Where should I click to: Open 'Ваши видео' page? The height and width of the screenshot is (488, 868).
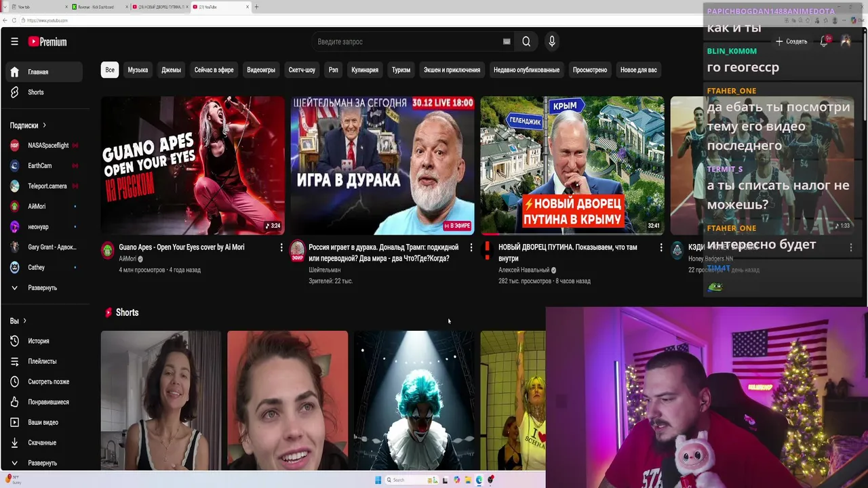(44, 422)
